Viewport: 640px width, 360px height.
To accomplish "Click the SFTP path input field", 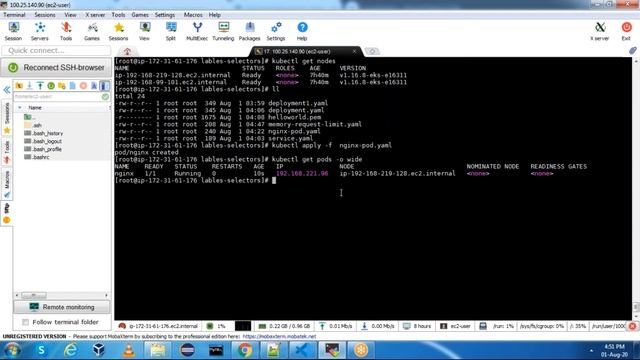I will 57,97.
